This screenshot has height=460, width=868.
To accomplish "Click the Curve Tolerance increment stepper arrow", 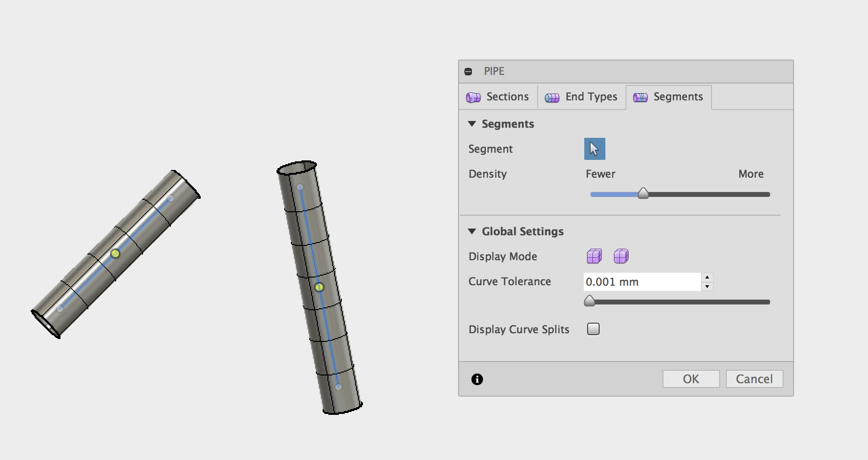I will (707, 278).
